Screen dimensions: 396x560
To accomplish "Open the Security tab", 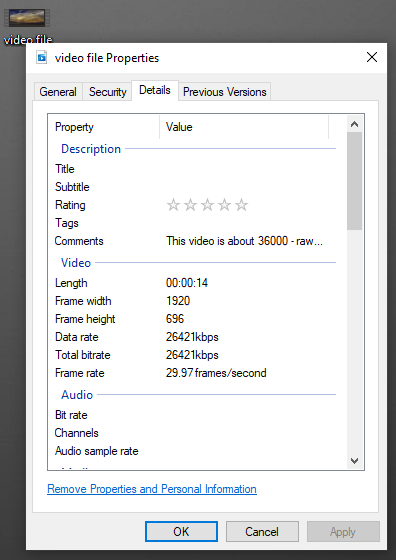I will (x=107, y=92).
